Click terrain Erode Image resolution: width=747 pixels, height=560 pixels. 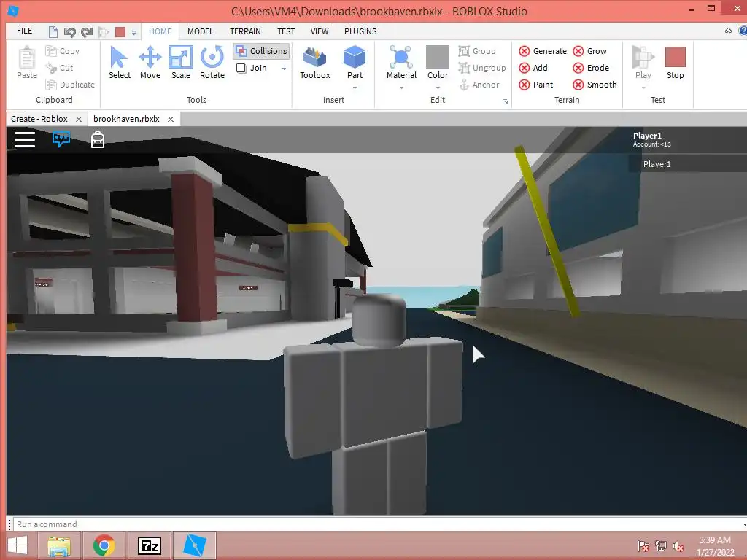pos(591,68)
